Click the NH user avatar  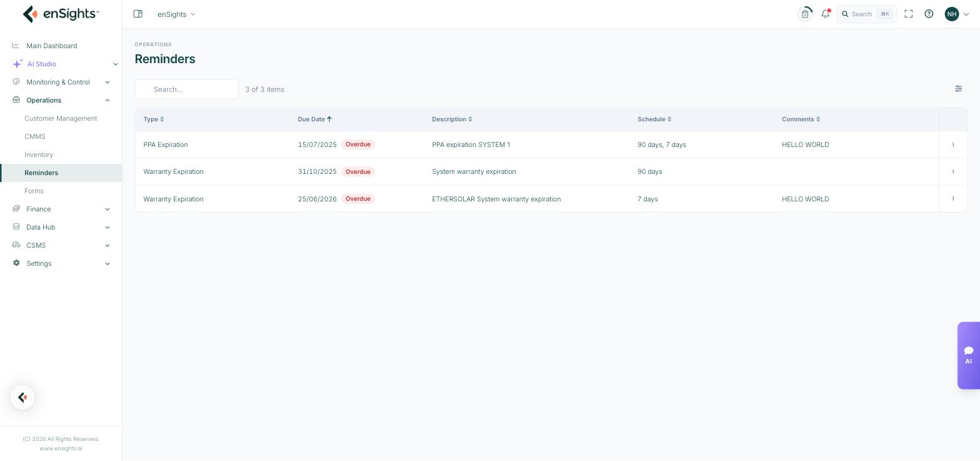(952, 14)
